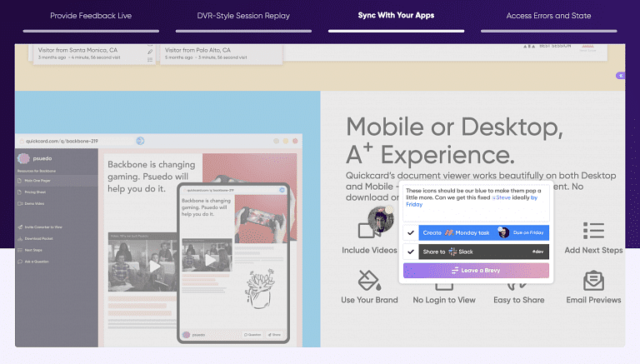Click the list icon on Santa Monica visitor
Screen dimensions: 640x364
[150, 60]
